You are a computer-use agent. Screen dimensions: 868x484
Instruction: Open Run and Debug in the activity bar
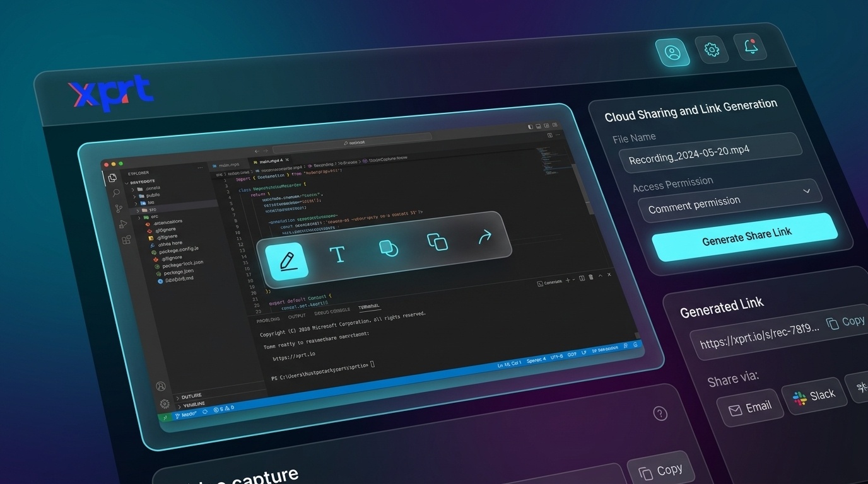(x=122, y=224)
